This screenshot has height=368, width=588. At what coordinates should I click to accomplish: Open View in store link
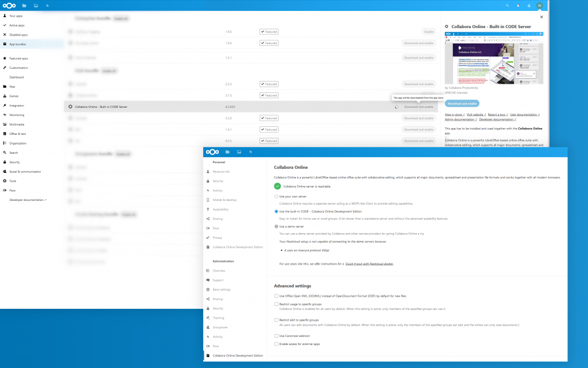click(455, 115)
